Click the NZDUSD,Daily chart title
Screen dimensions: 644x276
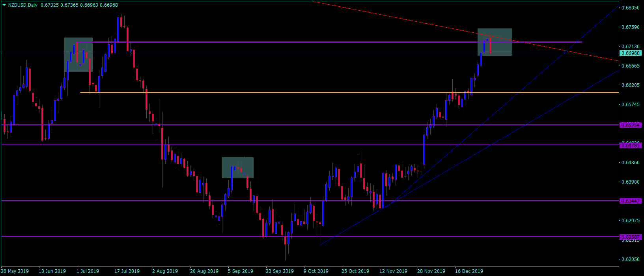23,5
